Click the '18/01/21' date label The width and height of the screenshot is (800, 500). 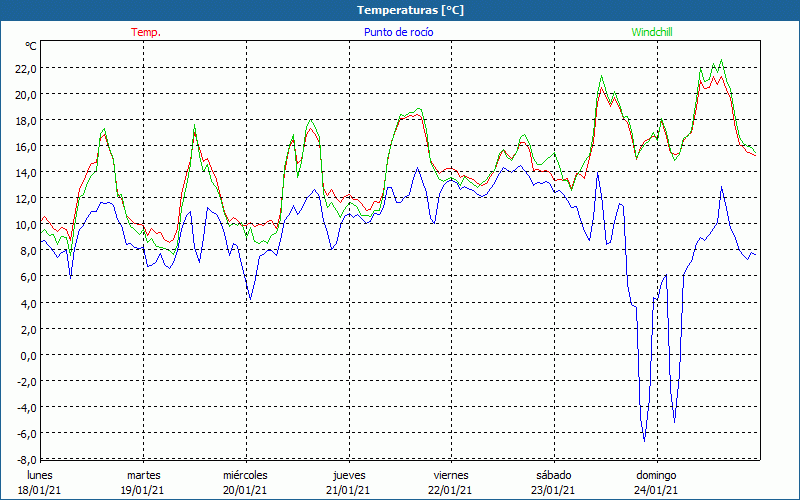pos(40,490)
